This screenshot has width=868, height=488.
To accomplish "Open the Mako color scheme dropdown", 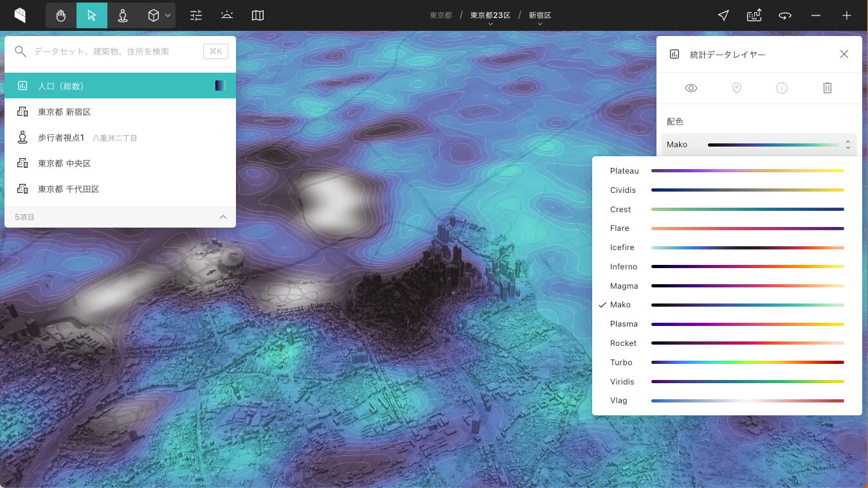I will click(x=759, y=145).
